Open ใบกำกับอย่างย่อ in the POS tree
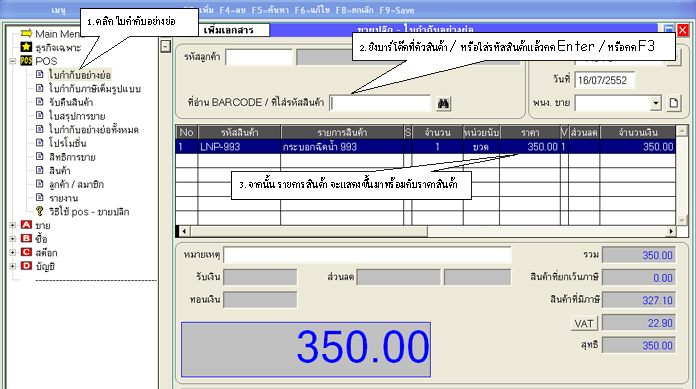Viewport: 696px width, 389px height. point(80,75)
